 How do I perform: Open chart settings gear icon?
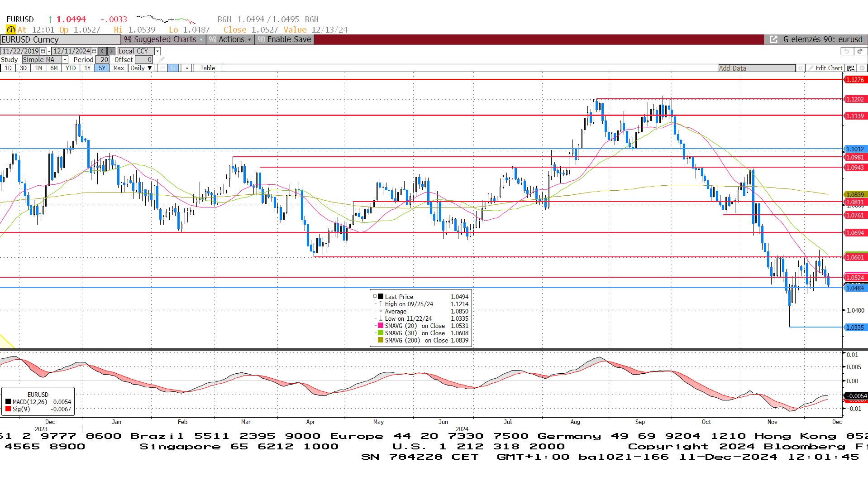pyautogui.click(x=862, y=68)
